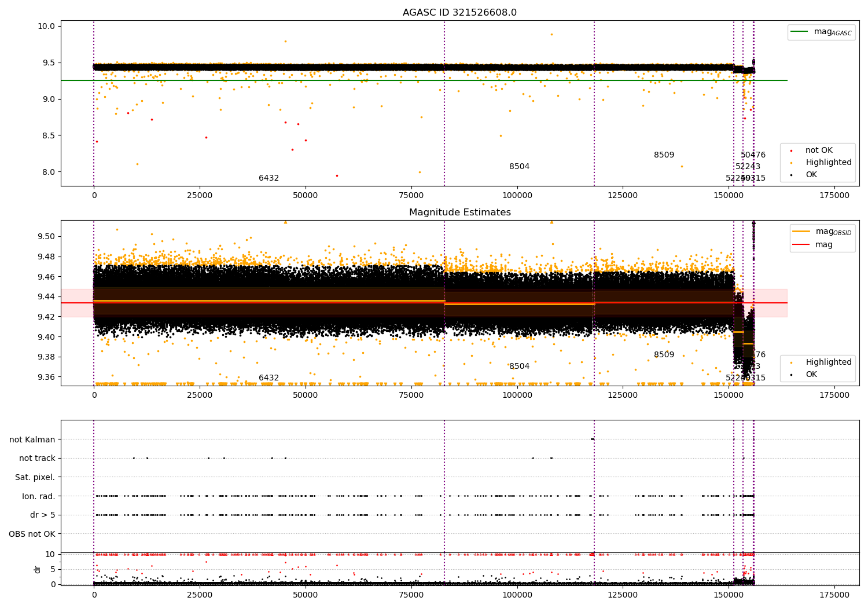Viewport: 868px width, 608px height.
Task: Click the 'Ion. rad.' y-axis label
Action: (38, 496)
